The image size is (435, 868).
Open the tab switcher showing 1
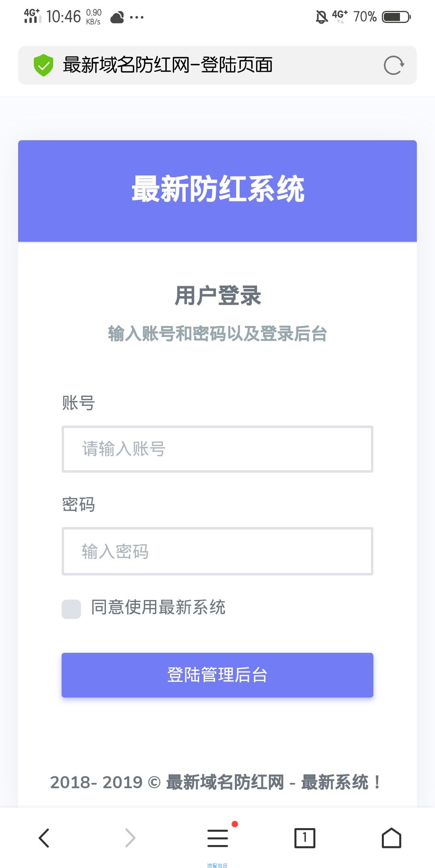[305, 838]
